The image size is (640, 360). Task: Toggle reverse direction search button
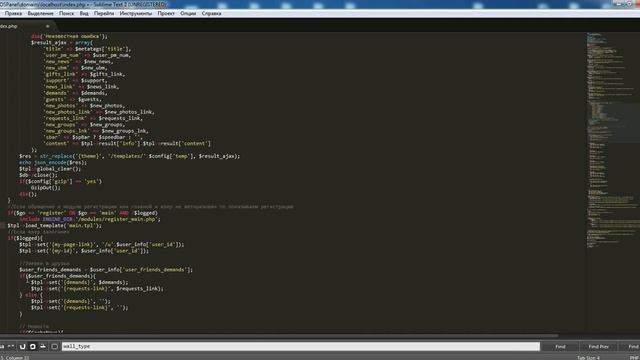click(22, 347)
